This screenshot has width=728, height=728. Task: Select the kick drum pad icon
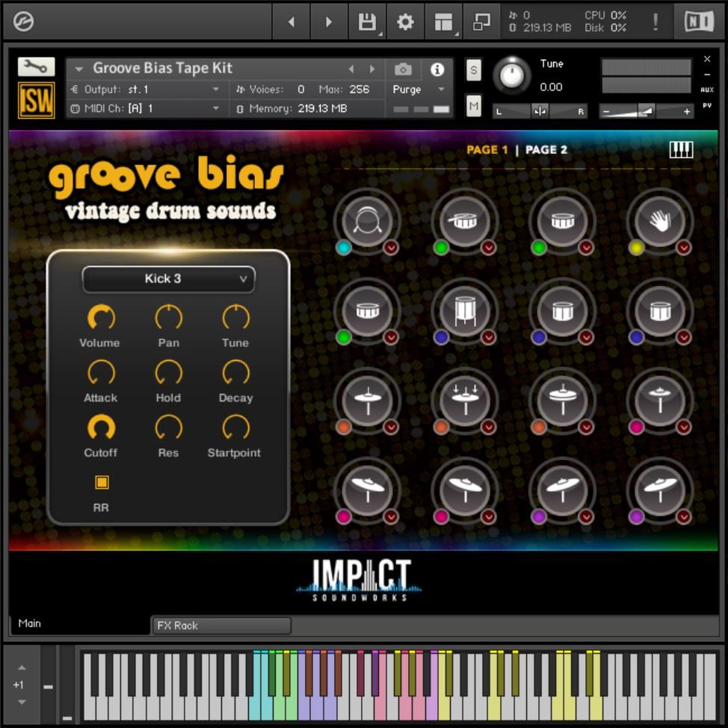pyautogui.click(x=367, y=221)
